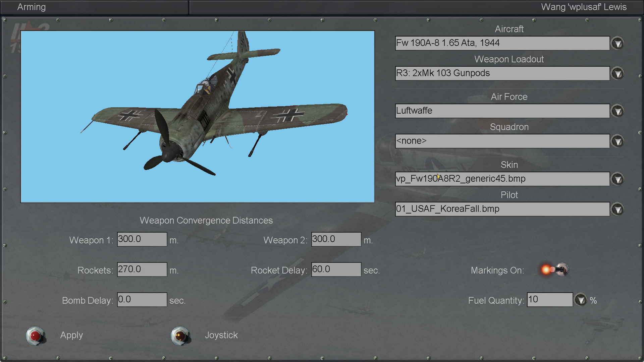Click the Fuel Quantity value field
Image resolution: width=644 pixels, height=362 pixels.
tap(550, 300)
